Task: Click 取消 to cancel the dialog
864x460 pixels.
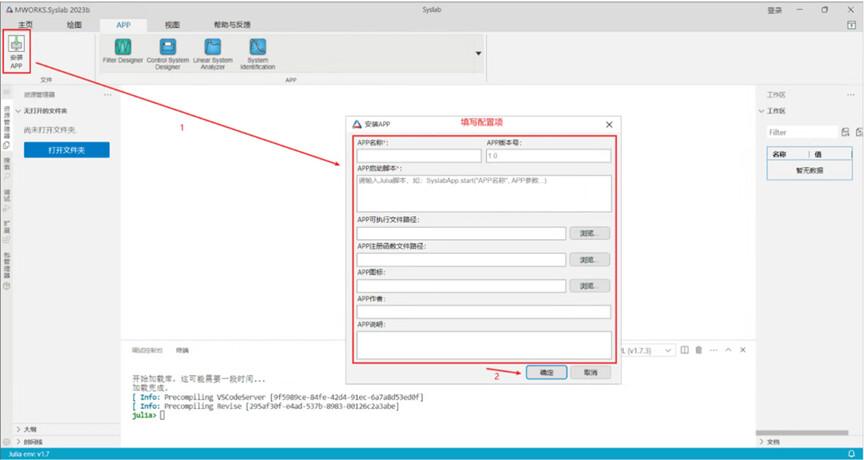Action: [591, 372]
